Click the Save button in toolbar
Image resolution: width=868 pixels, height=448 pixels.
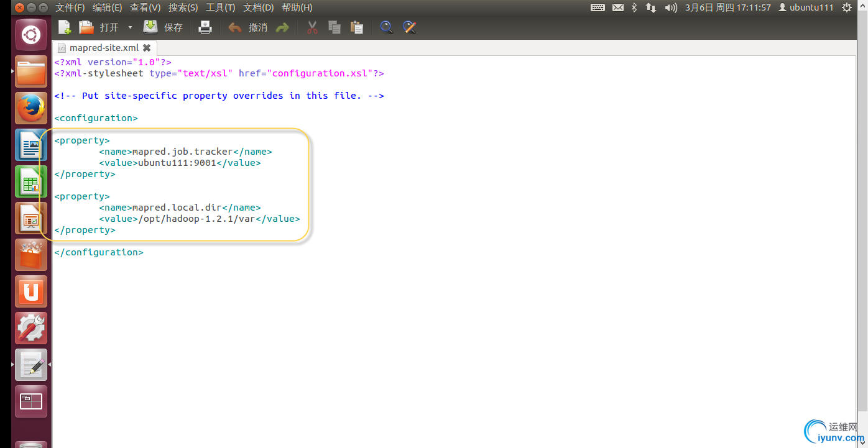(164, 27)
